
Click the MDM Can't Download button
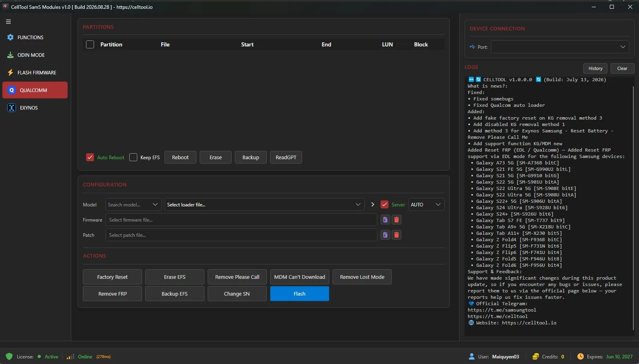point(299,277)
